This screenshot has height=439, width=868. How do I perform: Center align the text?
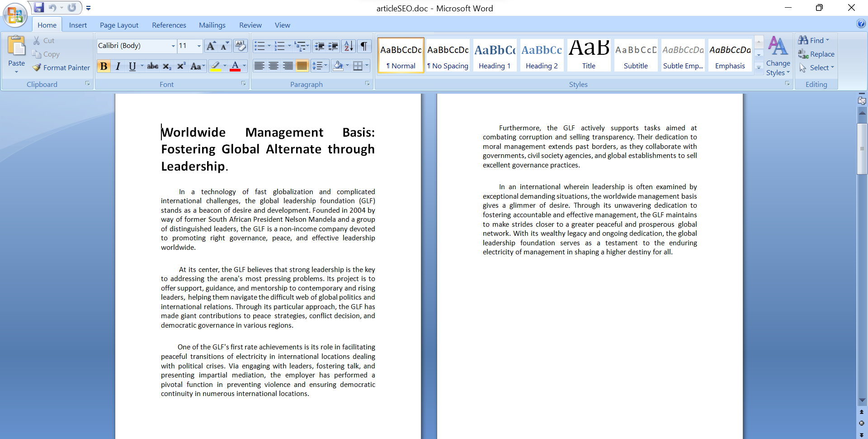coord(274,66)
